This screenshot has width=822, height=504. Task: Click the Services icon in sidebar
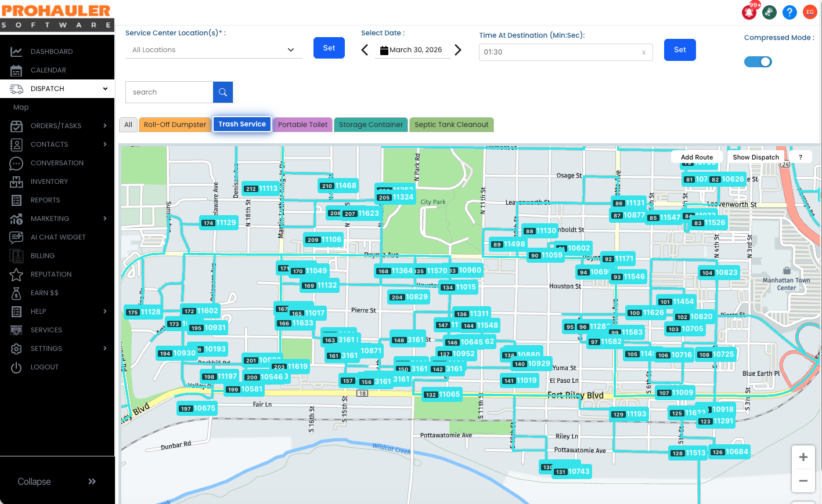coord(16,330)
